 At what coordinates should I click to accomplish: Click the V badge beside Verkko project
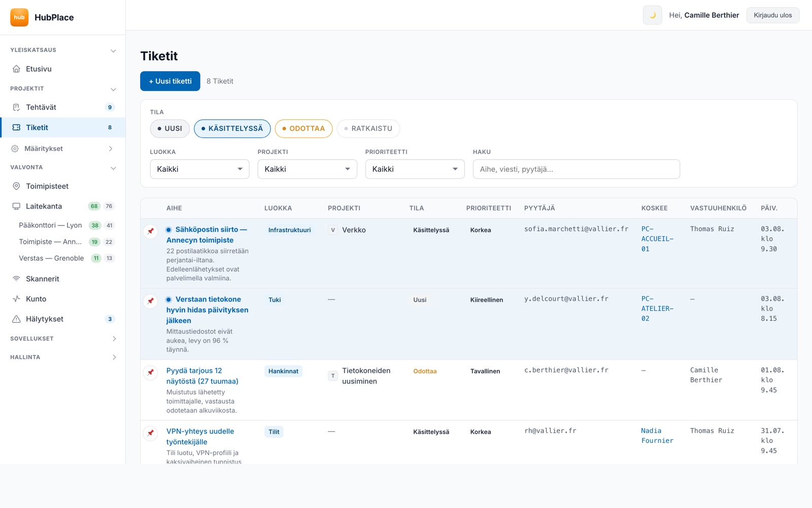pyautogui.click(x=333, y=230)
